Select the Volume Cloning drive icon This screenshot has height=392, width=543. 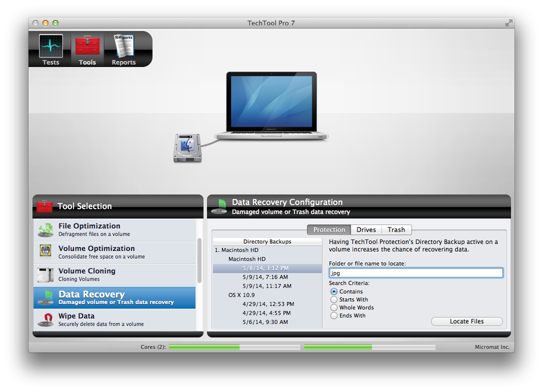point(45,274)
